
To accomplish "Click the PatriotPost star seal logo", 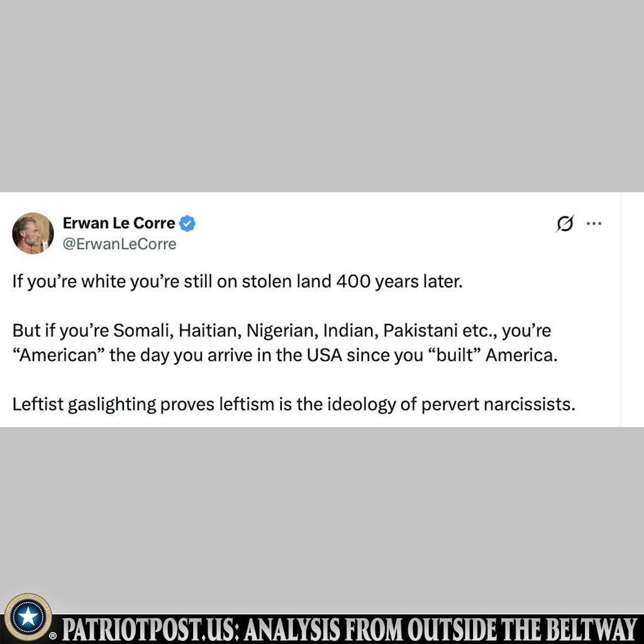I will (x=28, y=617).
